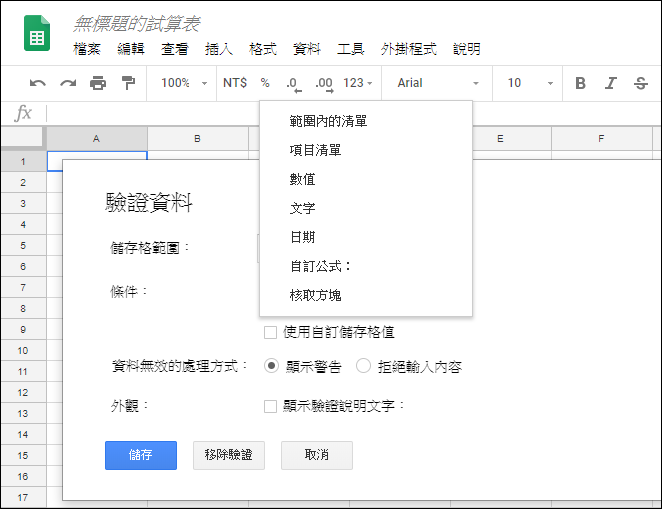Viewport: 662px width, 509px height.
Task: Click the 儲存 button
Action: [141, 455]
